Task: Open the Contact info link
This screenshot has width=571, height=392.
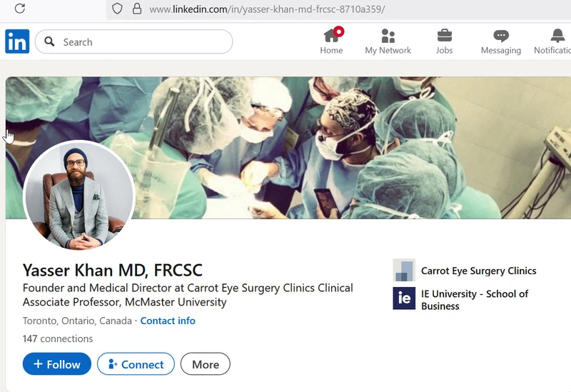Action: click(168, 321)
